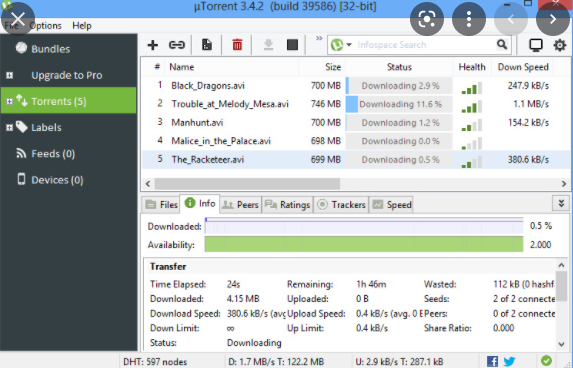Screen dimensions: 573x368
Task: Switch to the Info tab
Action: click(x=200, y=203)
